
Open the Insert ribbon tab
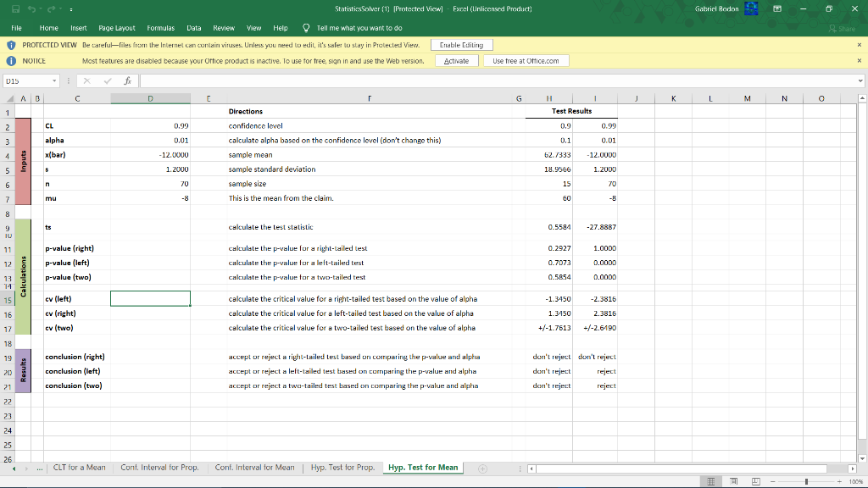tap(79, 28)
